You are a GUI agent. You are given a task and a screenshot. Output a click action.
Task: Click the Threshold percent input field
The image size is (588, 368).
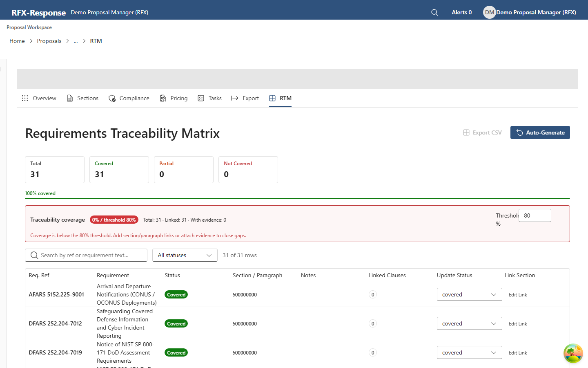click(535, 215)
